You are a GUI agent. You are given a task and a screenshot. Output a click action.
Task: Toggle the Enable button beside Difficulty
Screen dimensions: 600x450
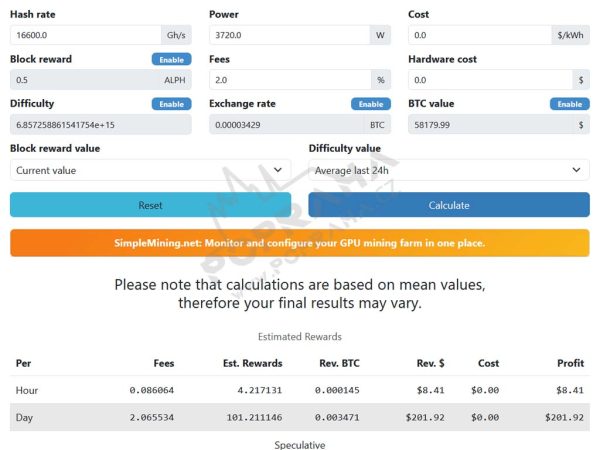(x=171, y=104)
